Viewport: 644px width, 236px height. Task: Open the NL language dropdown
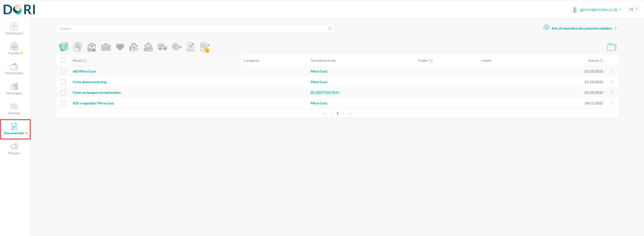(633, 9)
